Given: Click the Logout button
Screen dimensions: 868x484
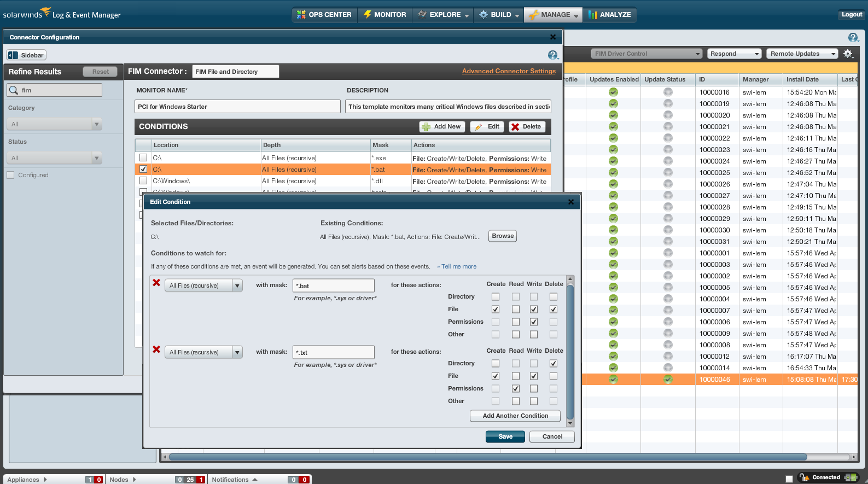Looking at the screenshot, I should pos(852,15).
